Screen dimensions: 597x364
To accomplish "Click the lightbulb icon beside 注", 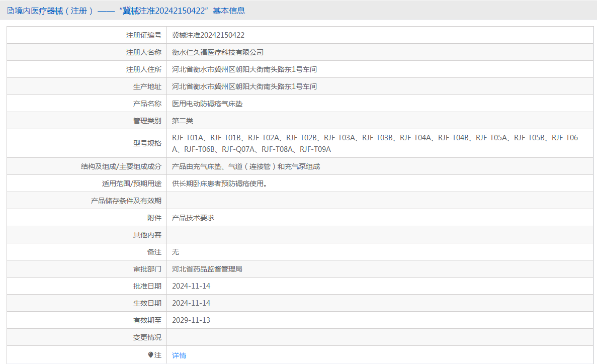I will tap(150, 355).
